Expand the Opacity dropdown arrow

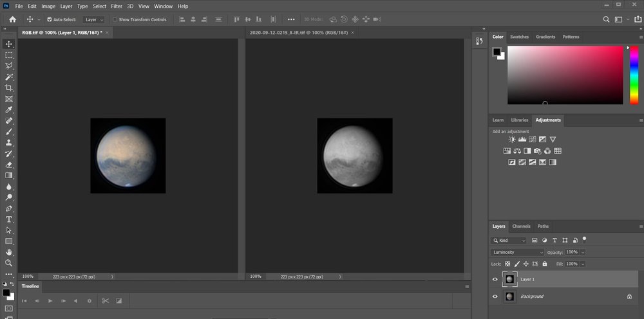pos(583,252)
